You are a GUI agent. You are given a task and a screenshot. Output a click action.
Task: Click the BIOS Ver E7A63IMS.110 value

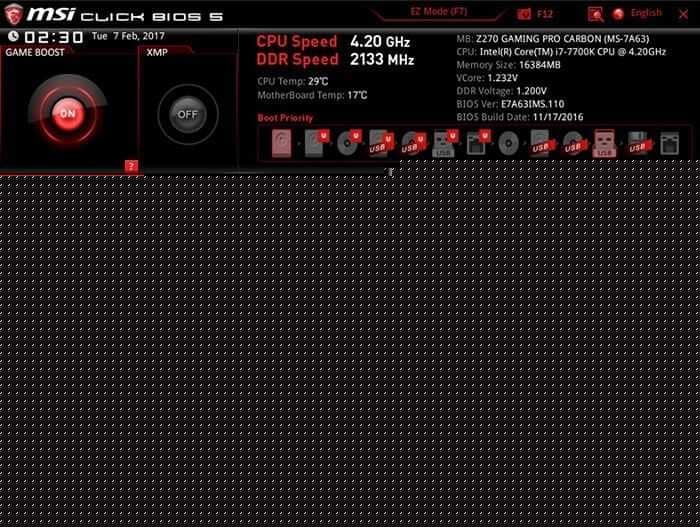coord(533,104)
